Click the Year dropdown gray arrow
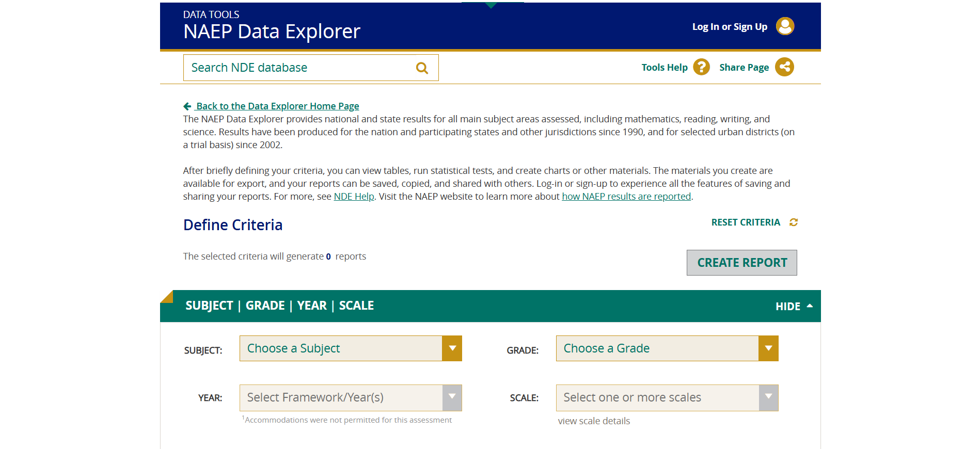980x449 pixels. 452,398
